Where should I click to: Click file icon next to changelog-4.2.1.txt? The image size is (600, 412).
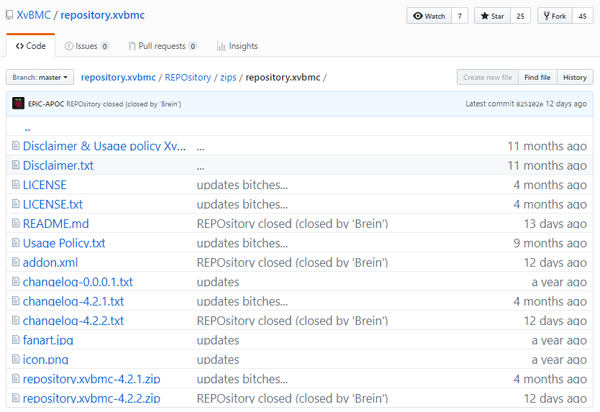pyautogui.click(x=16, y=301)
